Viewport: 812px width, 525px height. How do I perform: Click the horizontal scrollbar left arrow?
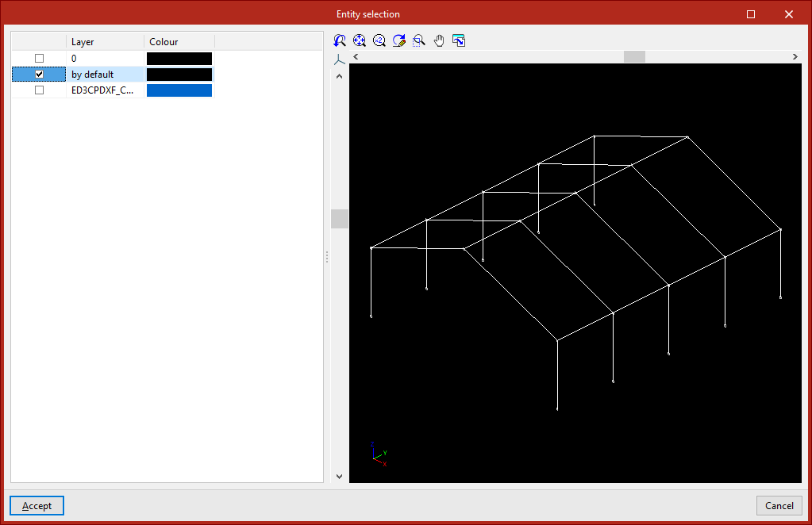pos(356,57)
